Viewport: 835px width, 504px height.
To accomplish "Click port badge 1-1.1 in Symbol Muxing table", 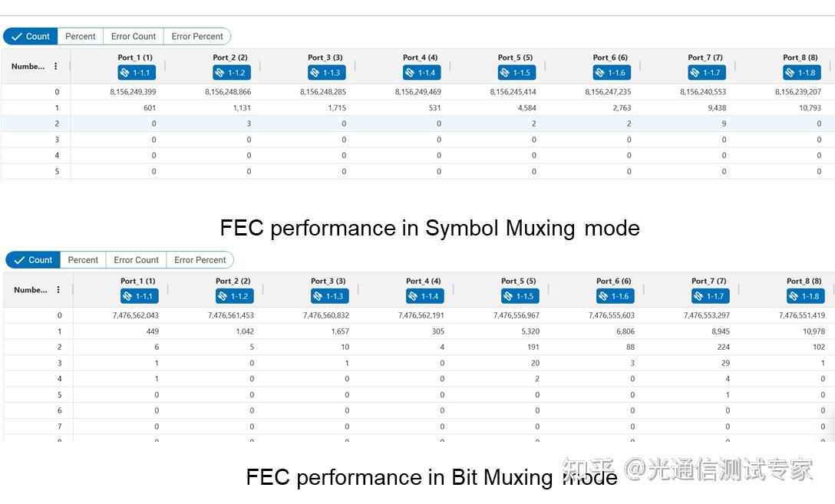I will (137, 73).
